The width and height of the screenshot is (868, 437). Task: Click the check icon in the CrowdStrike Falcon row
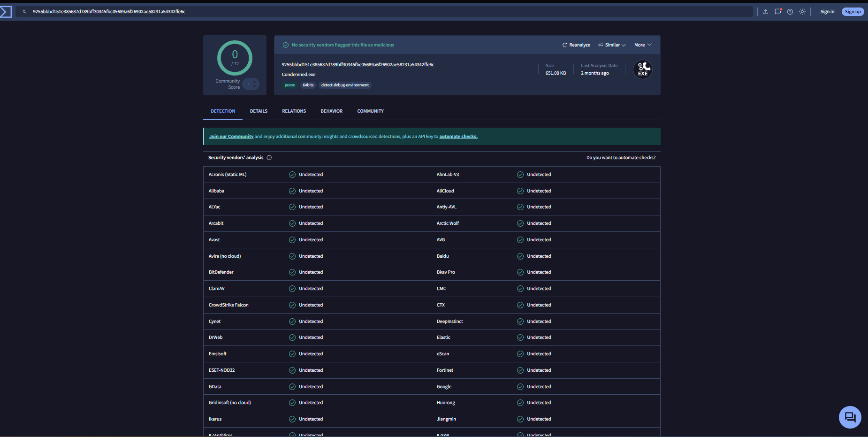tap(292, 305)
